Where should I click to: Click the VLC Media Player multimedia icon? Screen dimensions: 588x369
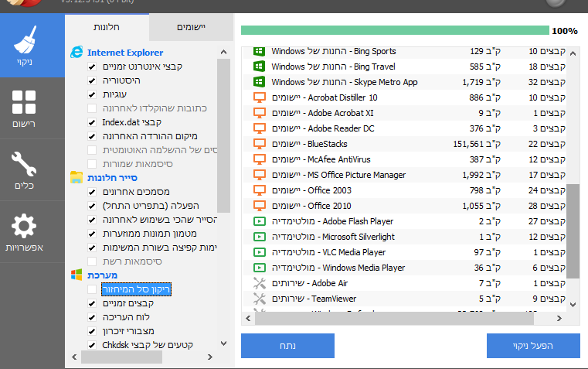tap(259, 252)
